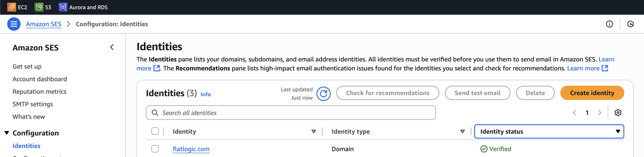The image size is (644, 157).
Task: Go to Account dashboard in sidebar
Action: [40, 79]
